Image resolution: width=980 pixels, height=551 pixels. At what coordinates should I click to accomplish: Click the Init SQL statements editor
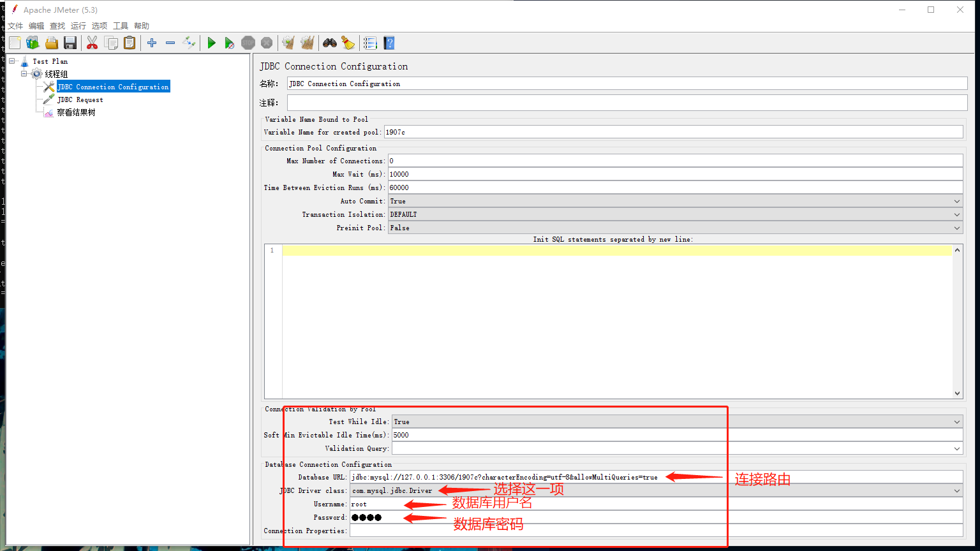[x=617, y=321]
